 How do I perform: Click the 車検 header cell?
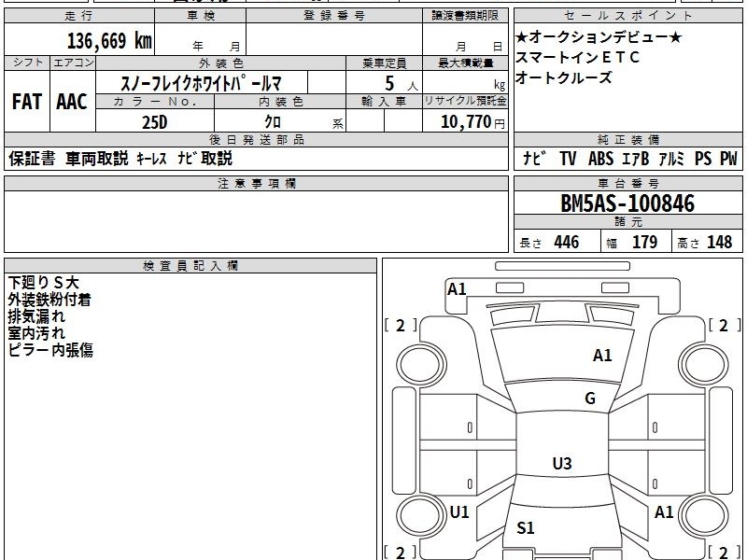pos(201,16)
